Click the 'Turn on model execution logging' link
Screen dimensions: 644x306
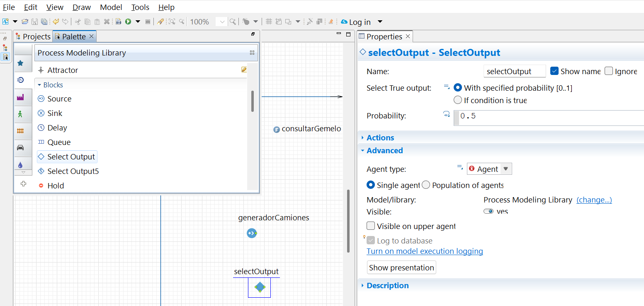[425, 251]
